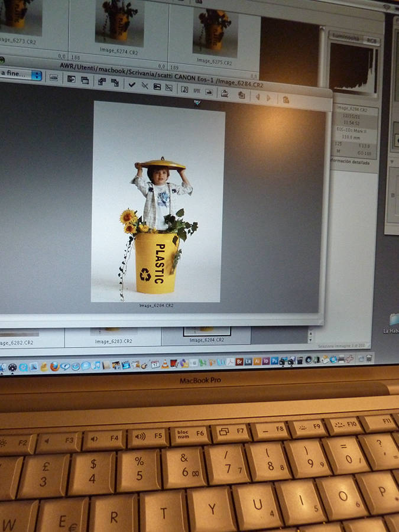Click the thumbnail strip scrollbar down arrow

(x=310, y=340)
